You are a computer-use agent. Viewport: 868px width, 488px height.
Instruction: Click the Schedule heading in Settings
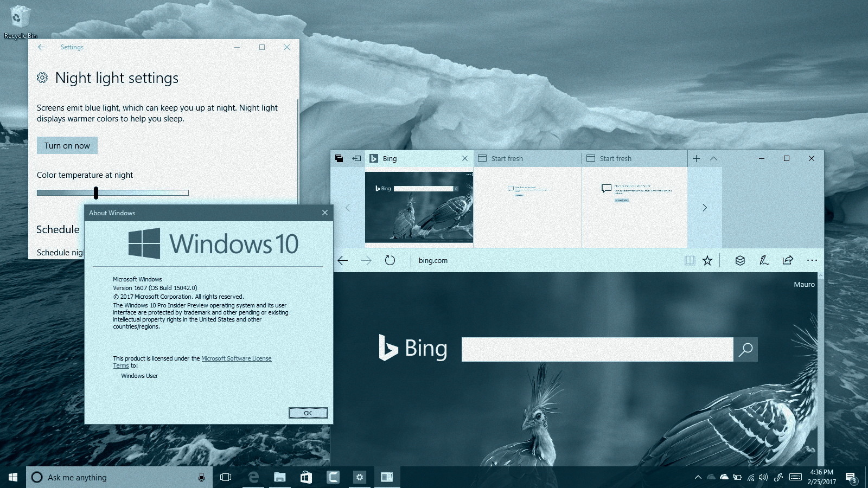[x=58, y=229]
